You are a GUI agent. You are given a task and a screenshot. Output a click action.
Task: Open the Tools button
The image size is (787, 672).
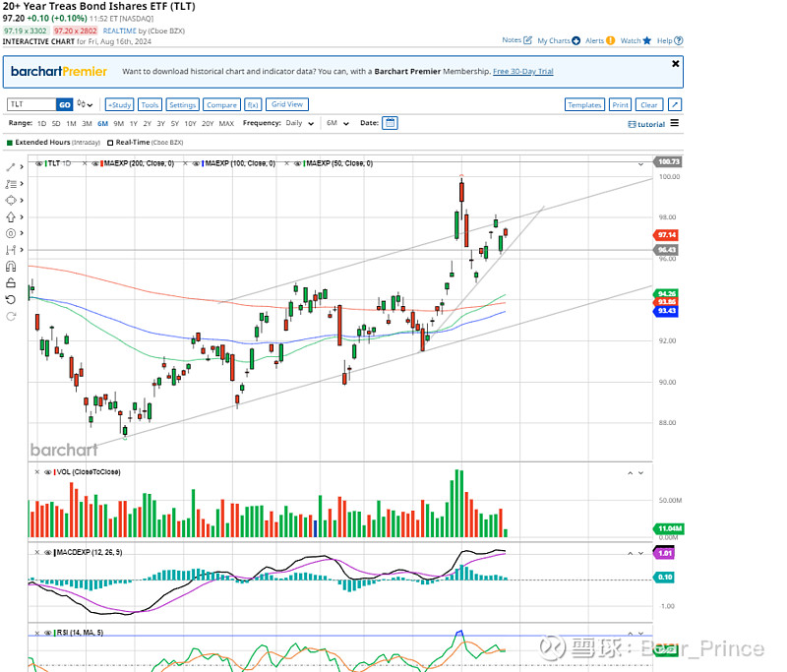coord(150,104)
